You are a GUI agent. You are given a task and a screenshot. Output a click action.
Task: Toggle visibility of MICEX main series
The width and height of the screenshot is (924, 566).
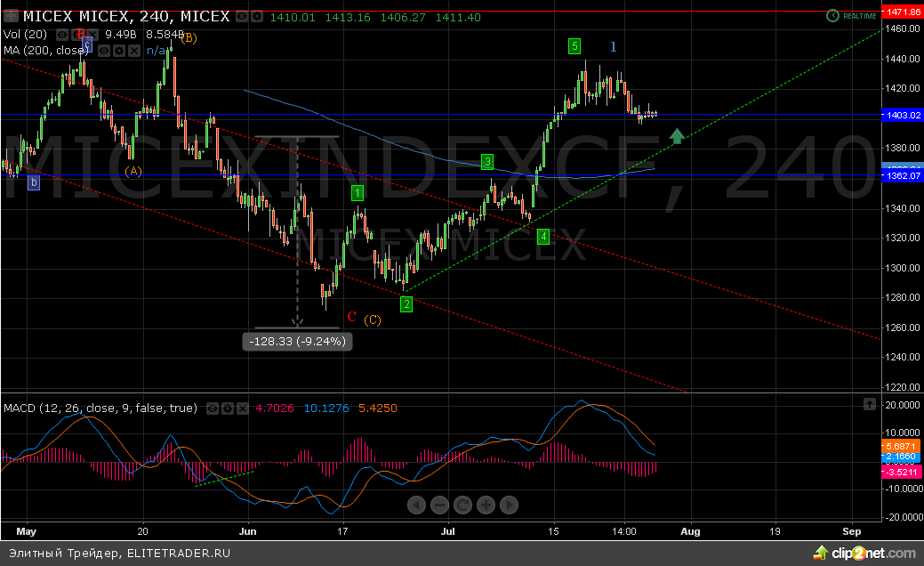[244, 17]
